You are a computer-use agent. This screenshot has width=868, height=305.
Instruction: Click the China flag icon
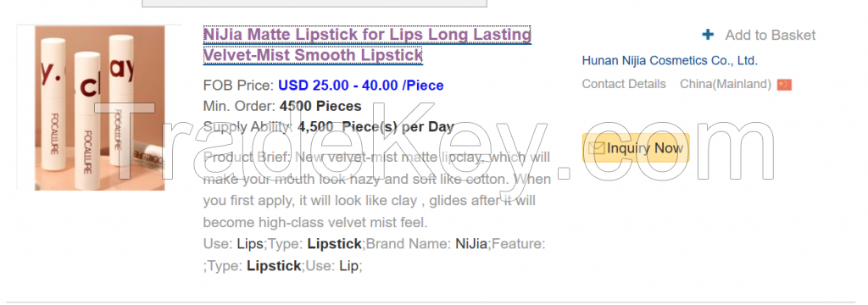tap(784, 85)
